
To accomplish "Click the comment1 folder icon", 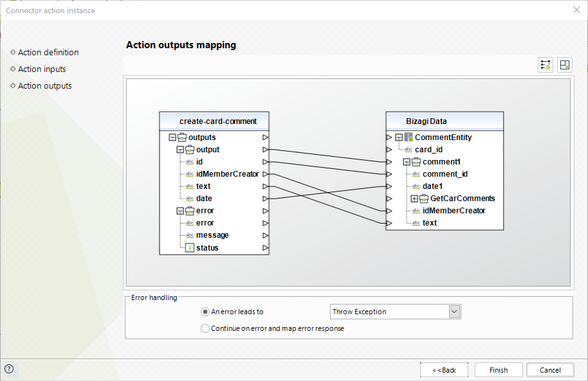I will point(416,162).
